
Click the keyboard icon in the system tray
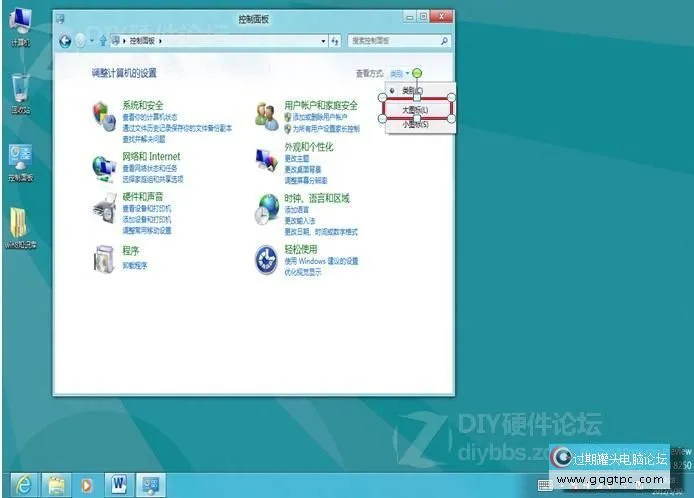[544, 485]
